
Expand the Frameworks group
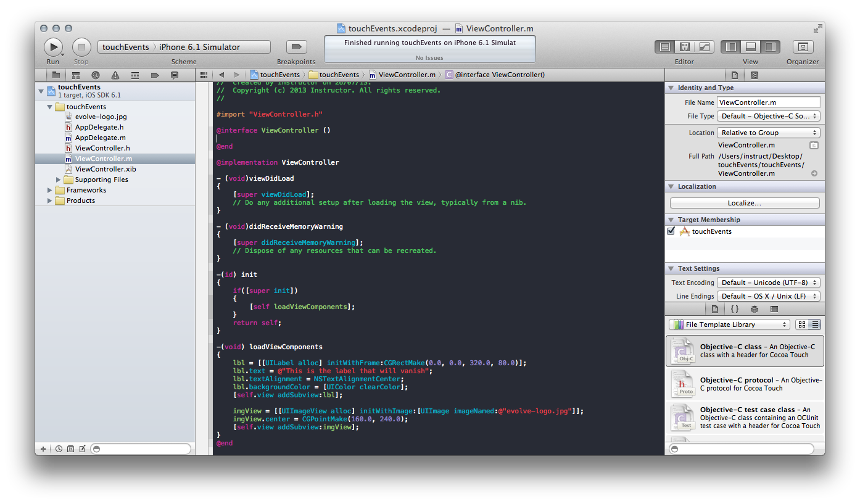pos(50,190)
